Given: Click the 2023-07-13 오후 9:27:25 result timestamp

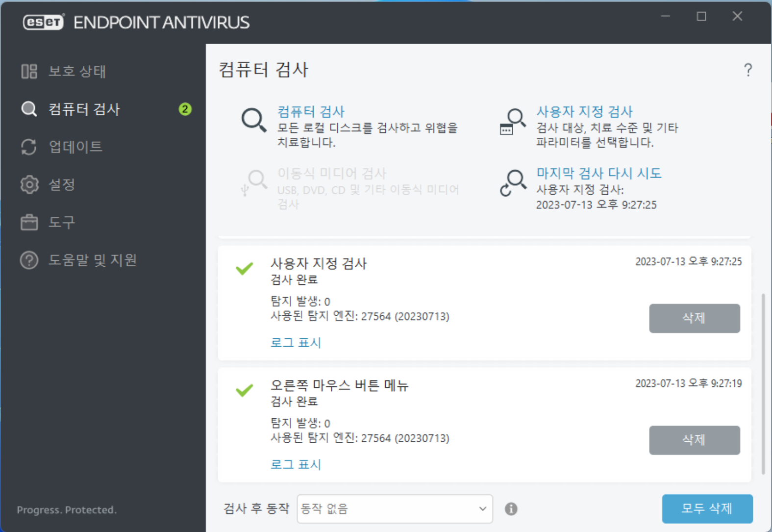Looking at the screenshot, I should pyautogui.click(x=689, y=262).
